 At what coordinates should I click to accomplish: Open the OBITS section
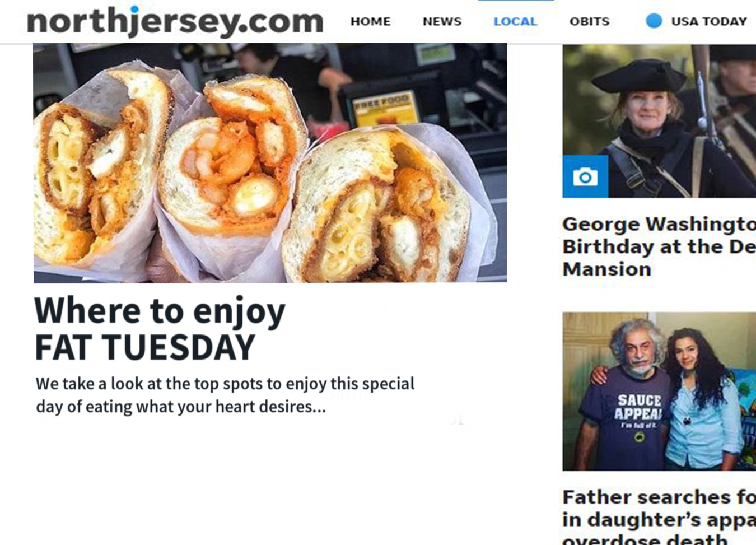589,22
